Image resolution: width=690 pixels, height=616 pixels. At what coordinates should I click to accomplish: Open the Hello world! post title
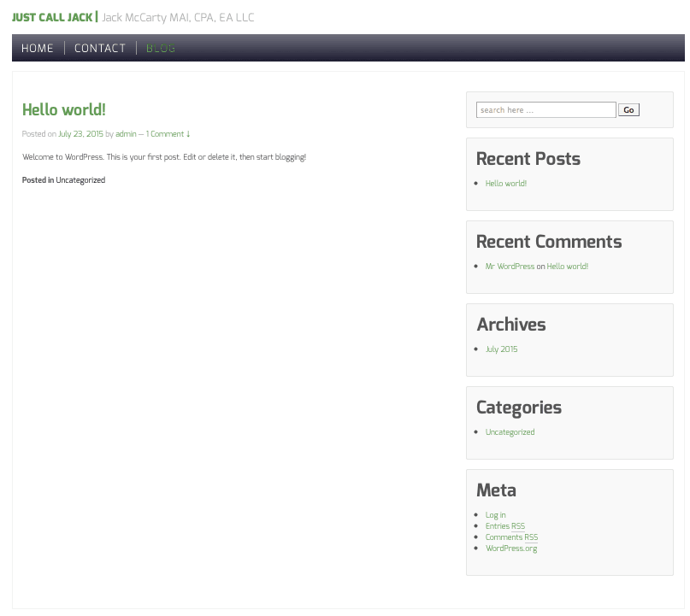click(x=64, y=109)
